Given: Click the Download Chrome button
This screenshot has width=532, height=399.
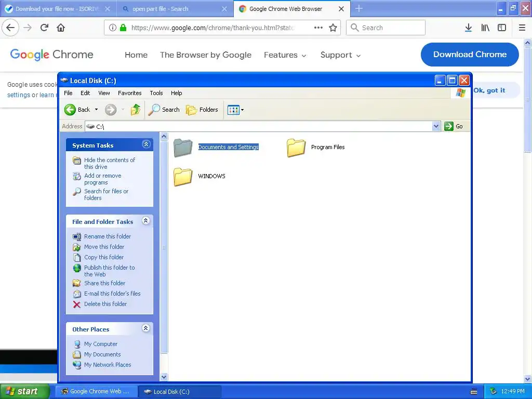Looking at the screenshot, I should coord(470,54).
